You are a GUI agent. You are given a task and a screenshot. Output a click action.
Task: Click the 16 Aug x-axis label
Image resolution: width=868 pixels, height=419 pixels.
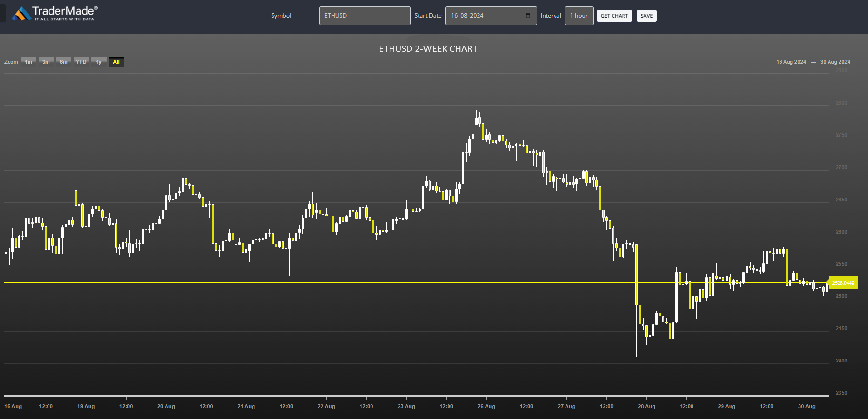(x=13, y=406)
